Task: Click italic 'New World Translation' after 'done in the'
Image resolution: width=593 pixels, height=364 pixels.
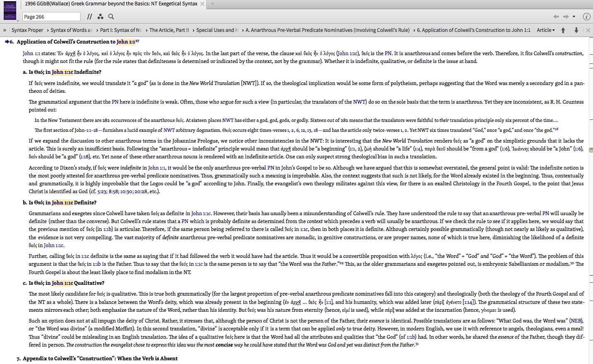Action: click(215, 83)
